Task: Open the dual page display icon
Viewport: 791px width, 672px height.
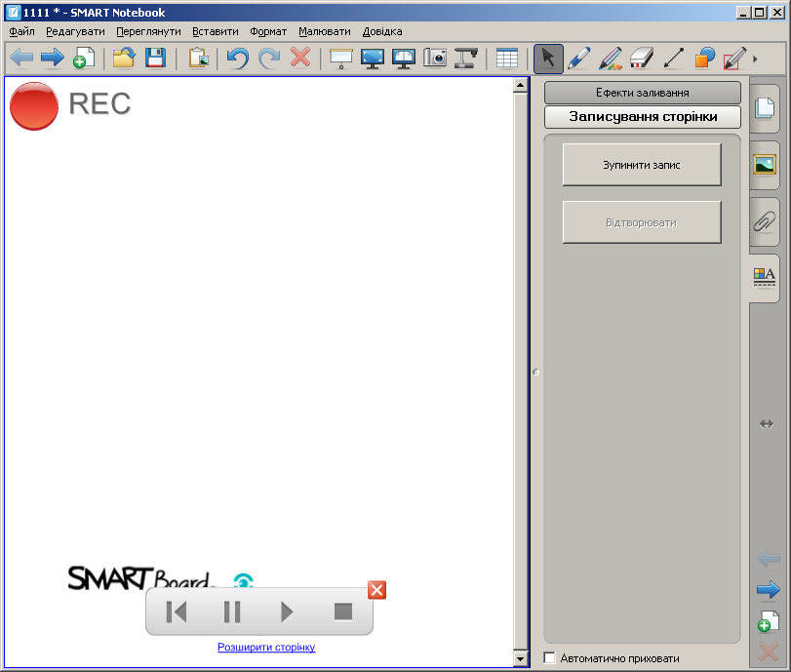Action: (x=404, y=59)
